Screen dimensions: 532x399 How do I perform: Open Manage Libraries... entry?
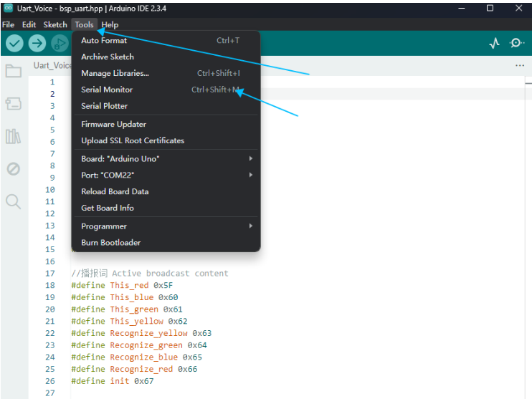pos(166,73)
